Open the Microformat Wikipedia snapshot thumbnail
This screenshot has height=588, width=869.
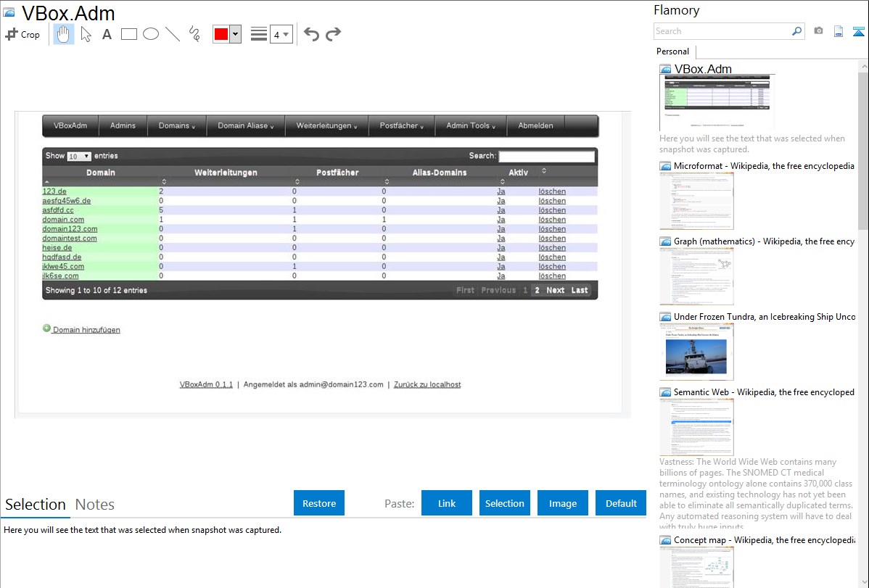tap(696, 201)
